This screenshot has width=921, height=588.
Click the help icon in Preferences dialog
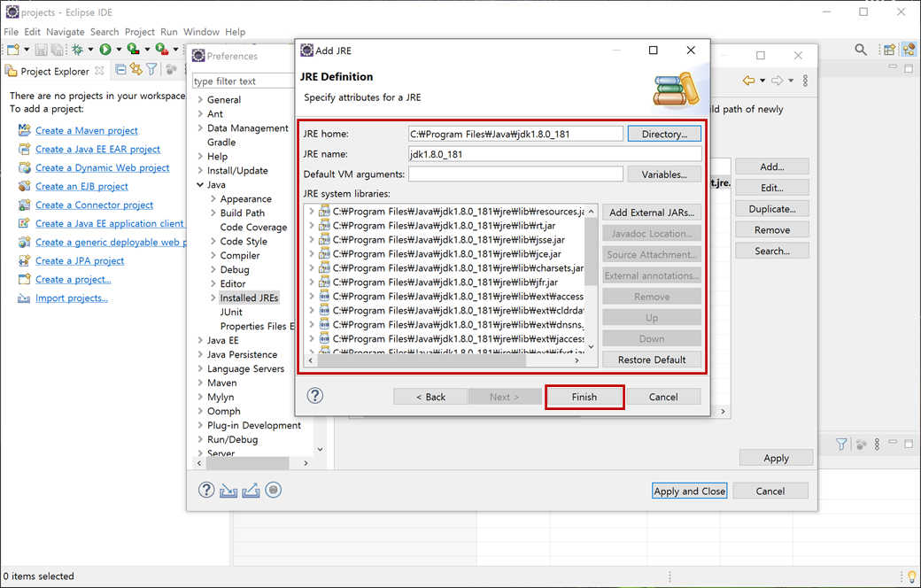(x=206, y=490)
